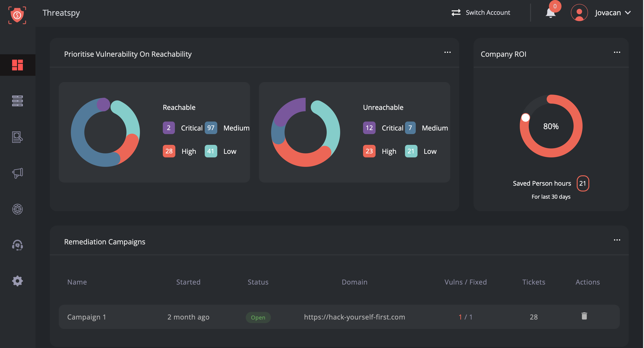
Task: Click the Switch Account arrows icon
Action: pos(456,13)
